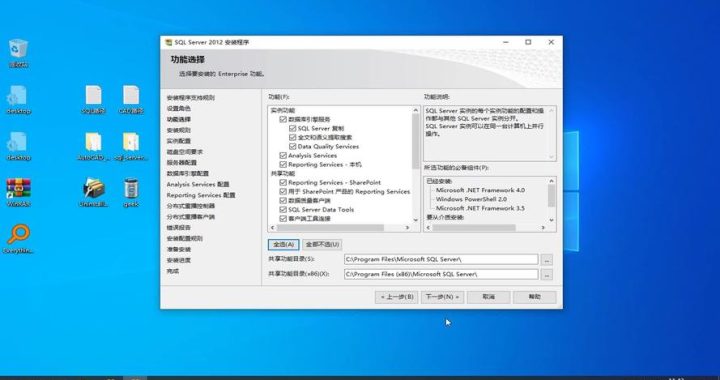Uncheck the Data Quality Services feature
The height and width of the screenshot is (380, 720).
[292, 146]
